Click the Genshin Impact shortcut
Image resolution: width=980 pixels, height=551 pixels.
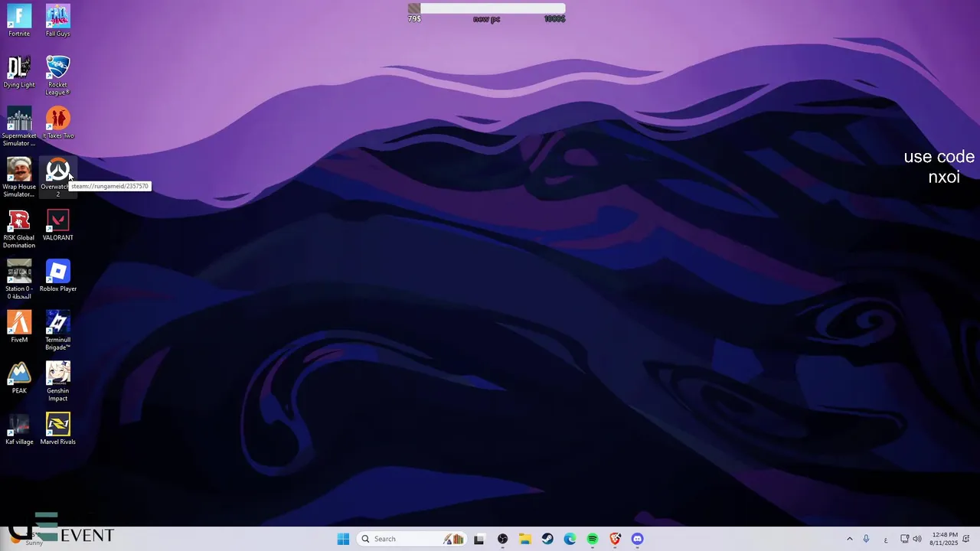[58, 382]
